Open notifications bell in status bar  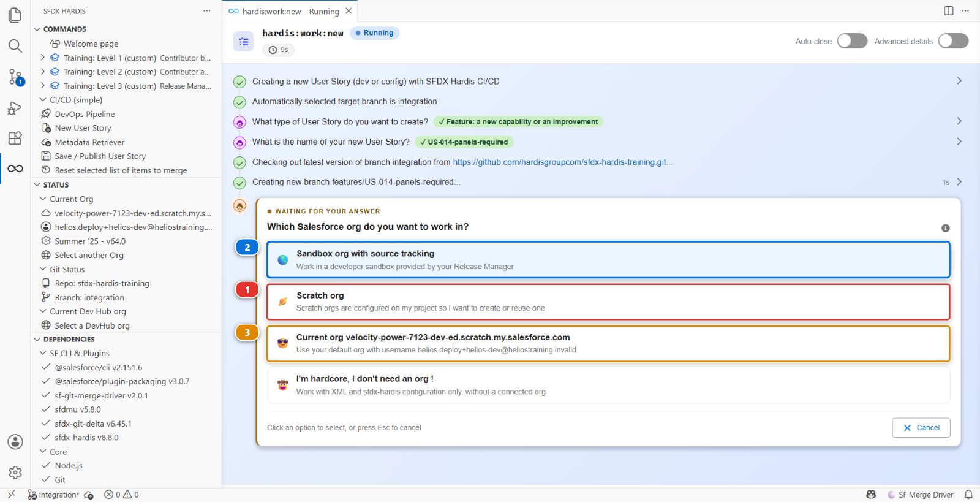pyautogui.click(x=968, y=495)
